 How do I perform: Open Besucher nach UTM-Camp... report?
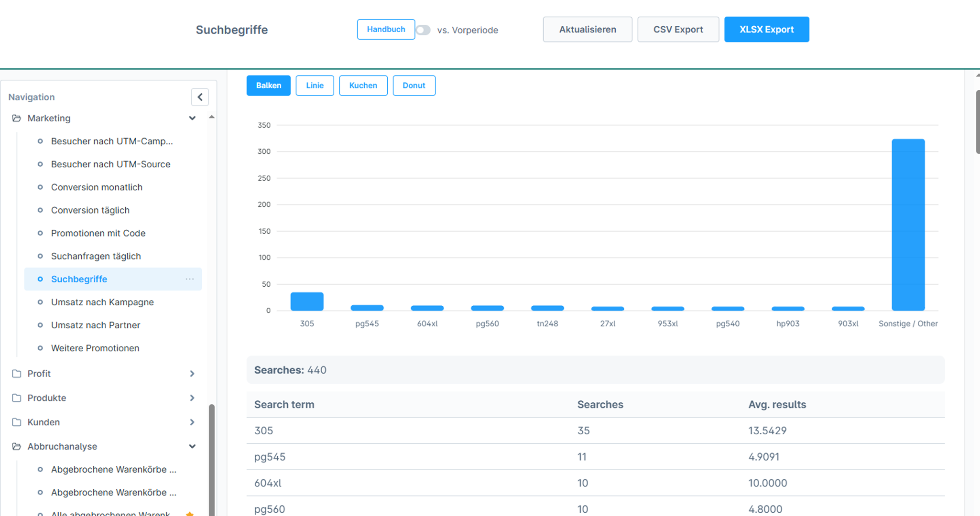(x=112, y=141)
